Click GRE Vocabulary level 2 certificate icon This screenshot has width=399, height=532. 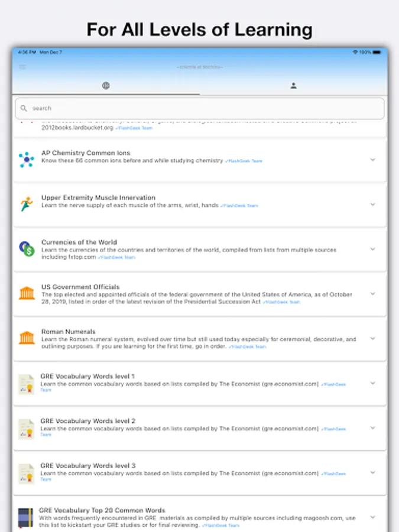pos(26,429)
